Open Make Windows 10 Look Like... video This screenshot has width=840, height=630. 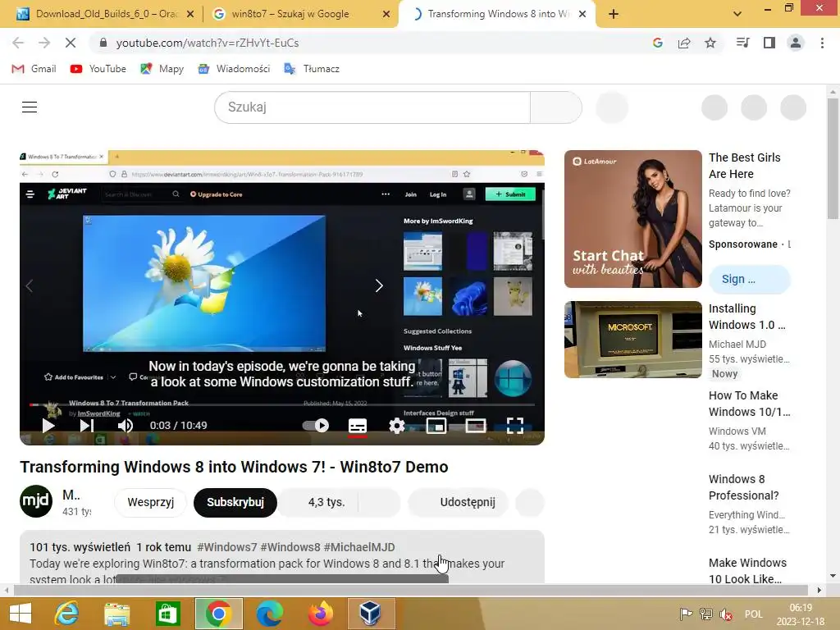point(747,571)
